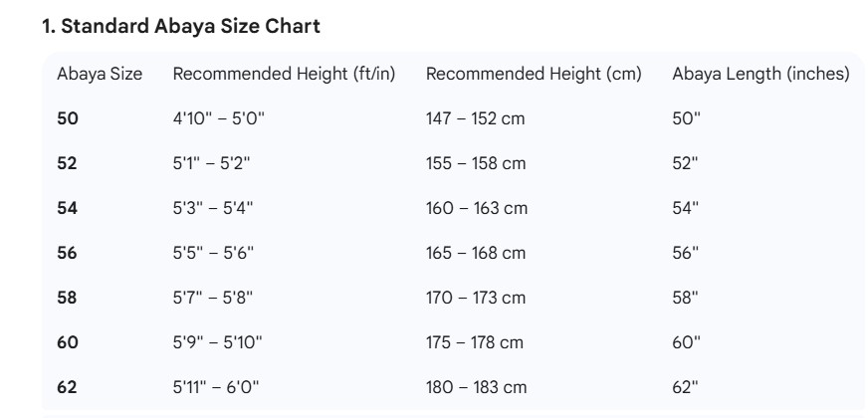868x418 pixels.
Task: Click the Abaya Size column header
Action: click(99, 75)
